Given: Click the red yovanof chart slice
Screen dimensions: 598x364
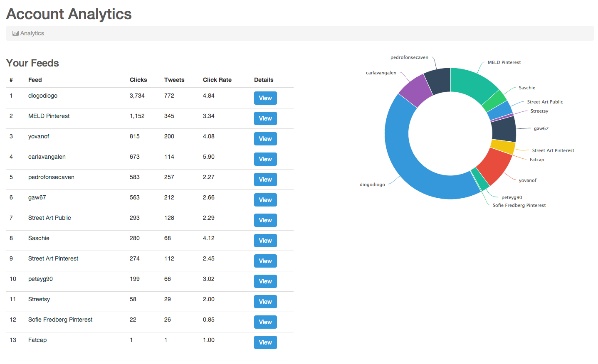Looking at the screenshot, I should tap(494, 165).
